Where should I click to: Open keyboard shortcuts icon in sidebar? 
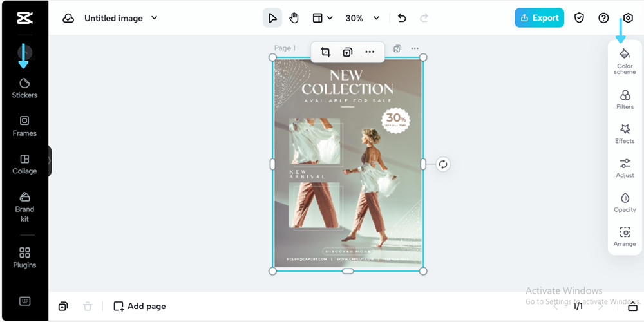[x=24, y=301]
